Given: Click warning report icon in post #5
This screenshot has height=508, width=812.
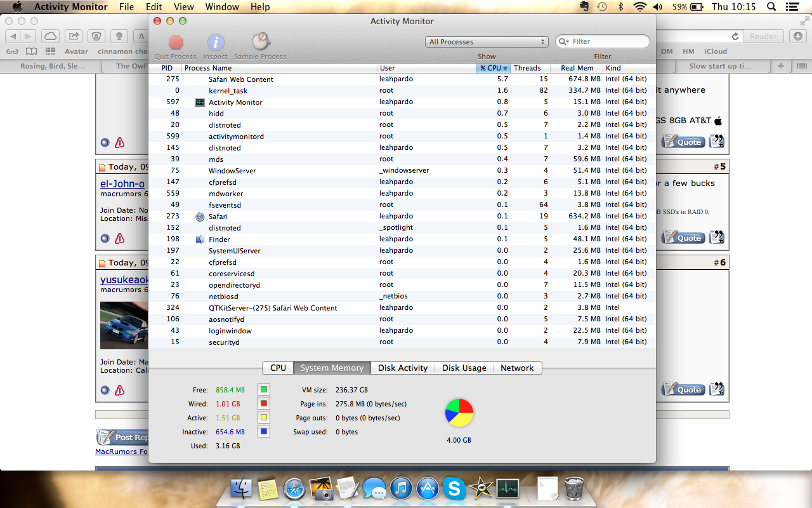Looking at the screenshot, I should pos(119,239).
